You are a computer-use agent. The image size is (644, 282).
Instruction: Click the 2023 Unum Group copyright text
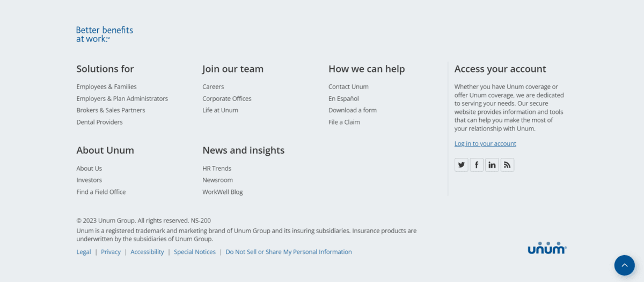click(x=143, y=220)
